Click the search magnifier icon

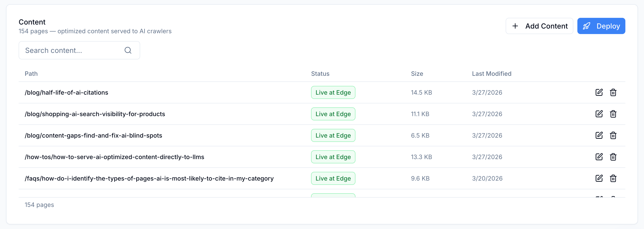tap(128, 50)
